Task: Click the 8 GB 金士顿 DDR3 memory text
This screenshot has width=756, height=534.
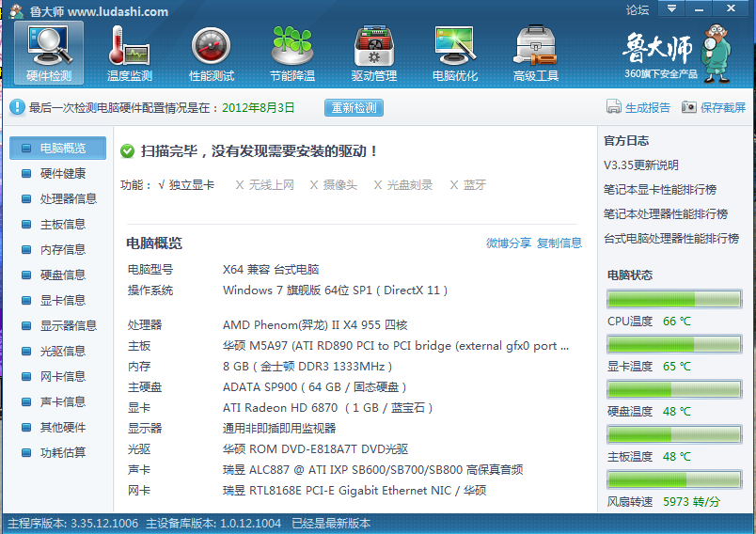Action: point(307,367)
